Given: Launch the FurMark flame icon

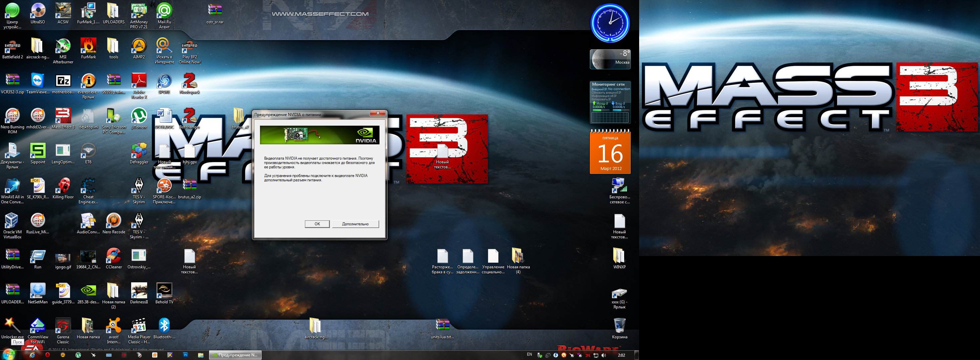Looking at the screenshot, I should (x=88, y=49).
